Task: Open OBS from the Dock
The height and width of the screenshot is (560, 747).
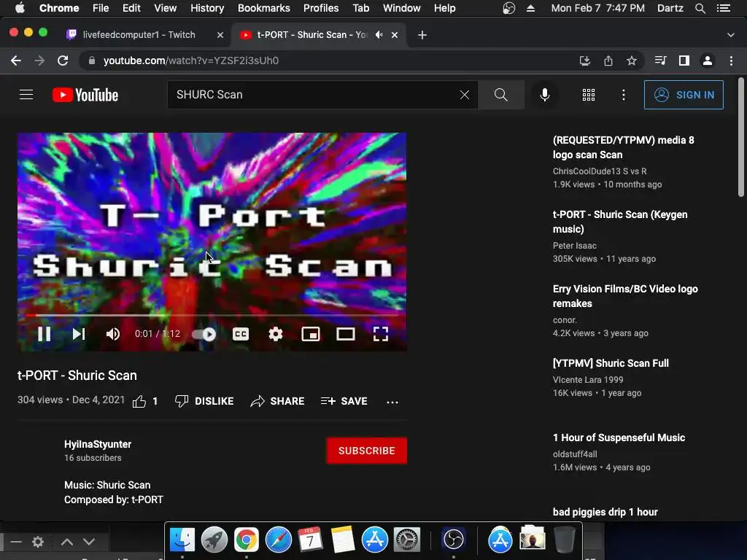Action: click(454, 540)
